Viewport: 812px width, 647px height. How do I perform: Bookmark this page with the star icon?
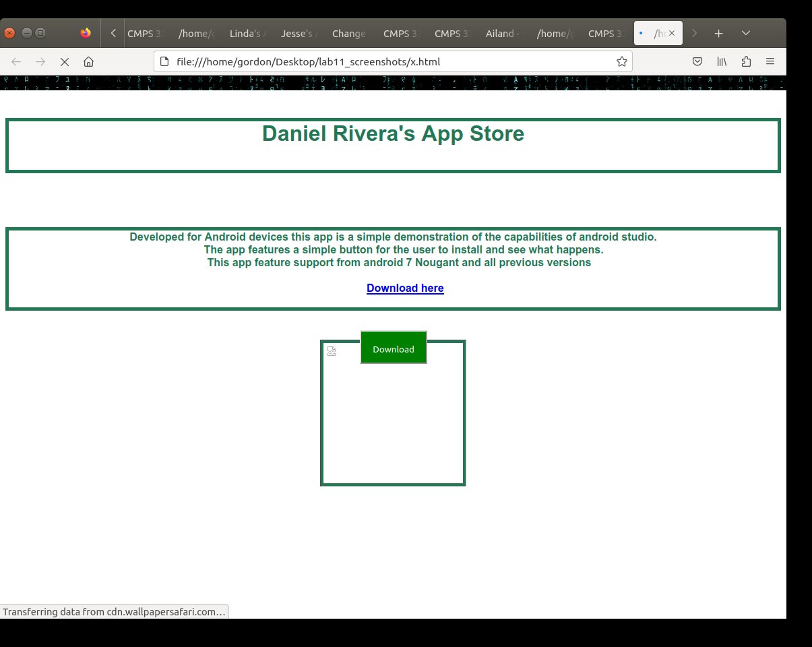[621, 62]
